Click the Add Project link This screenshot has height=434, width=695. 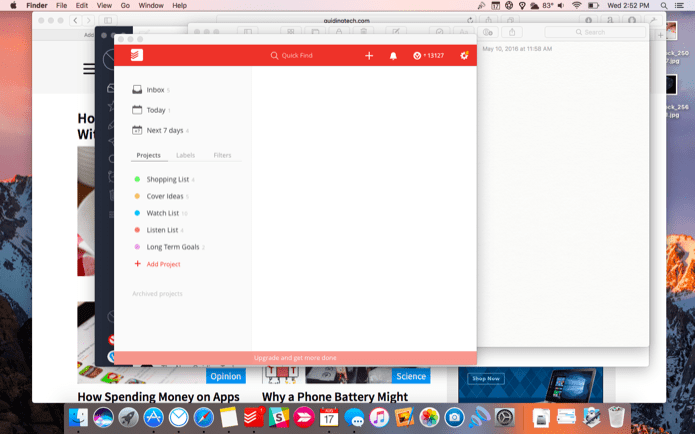pos(163,264)
